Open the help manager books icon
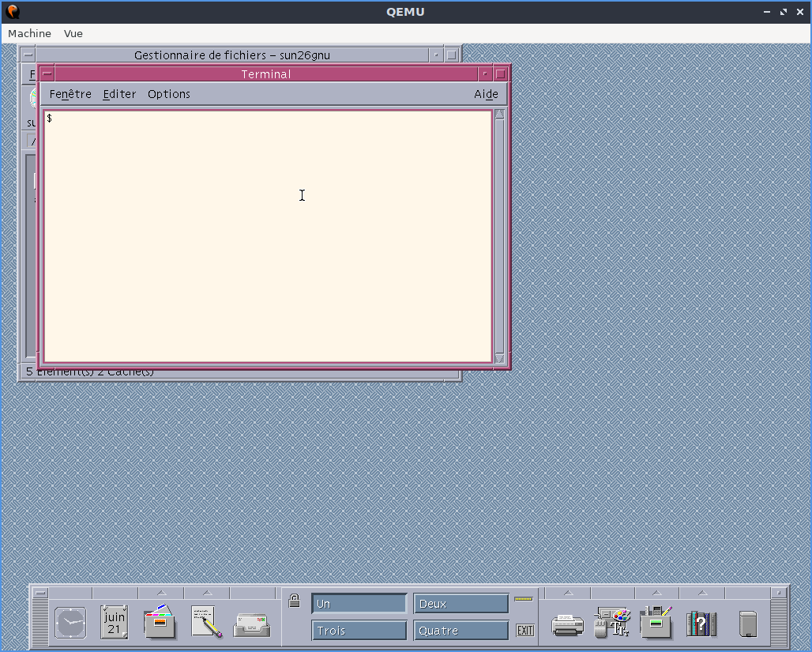Screen dimensions: 812x652 (x=701, y=624)
